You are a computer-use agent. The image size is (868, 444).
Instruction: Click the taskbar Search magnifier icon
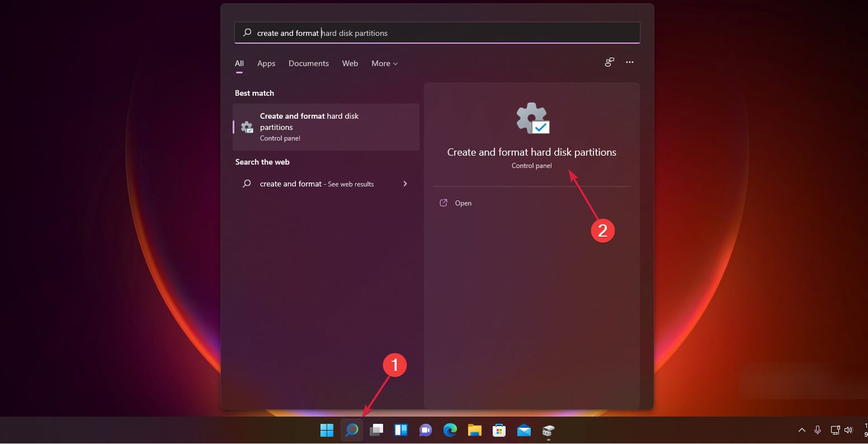(351, 430)
